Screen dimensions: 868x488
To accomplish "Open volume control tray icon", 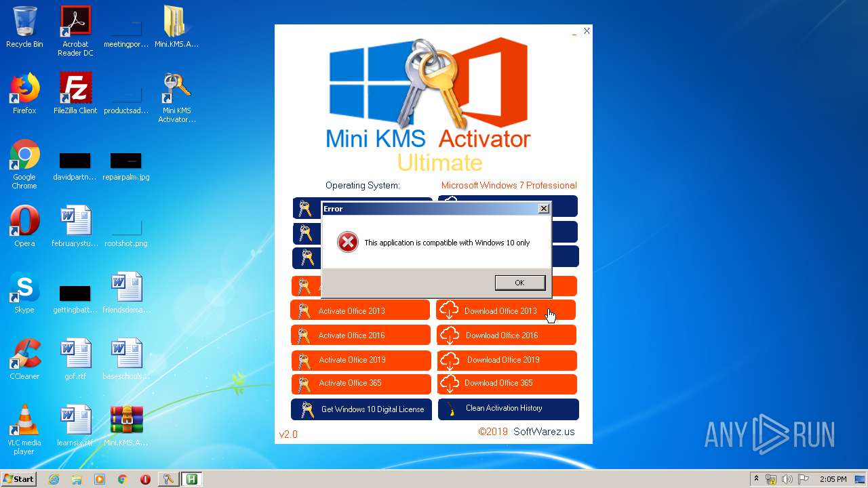I will click(787, 479).
